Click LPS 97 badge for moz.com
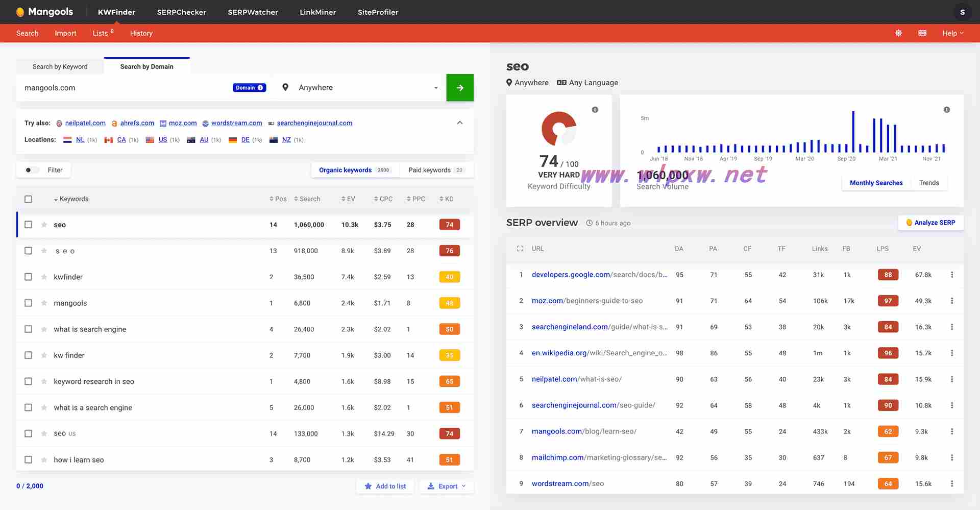This screenshot has width=980, height=510. click(888, 301)
